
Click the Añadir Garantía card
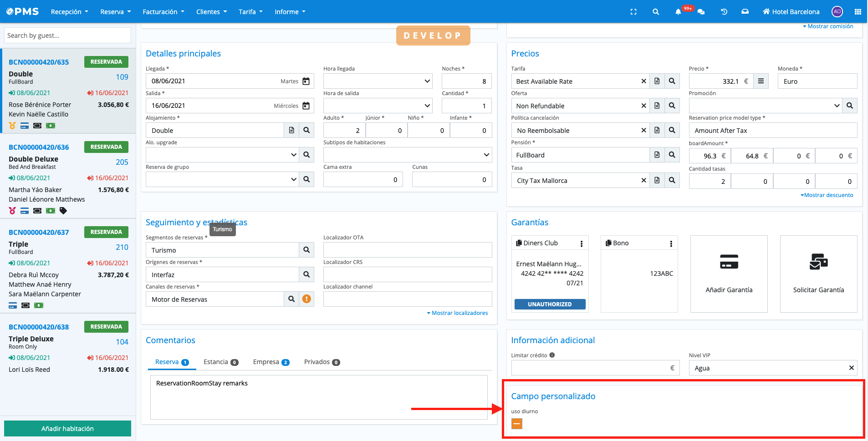(729, 274)
